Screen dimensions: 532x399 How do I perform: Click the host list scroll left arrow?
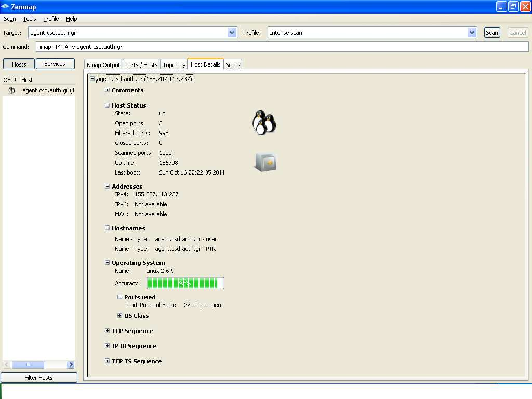pos(6,364)
